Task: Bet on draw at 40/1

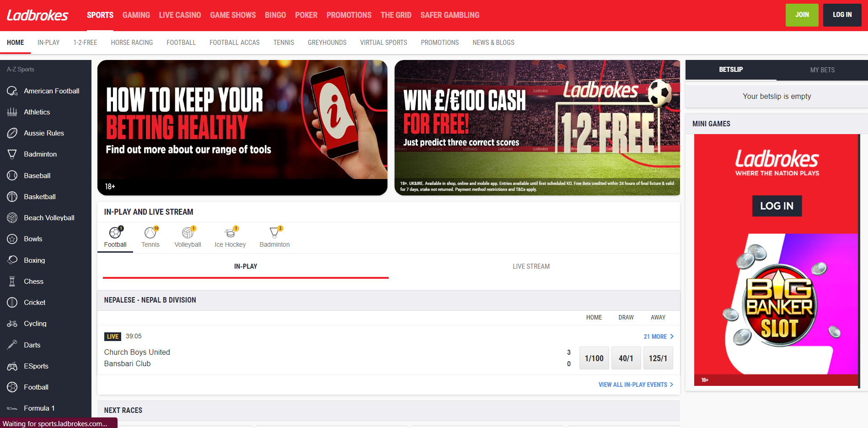Action: (x=626, y=358)
